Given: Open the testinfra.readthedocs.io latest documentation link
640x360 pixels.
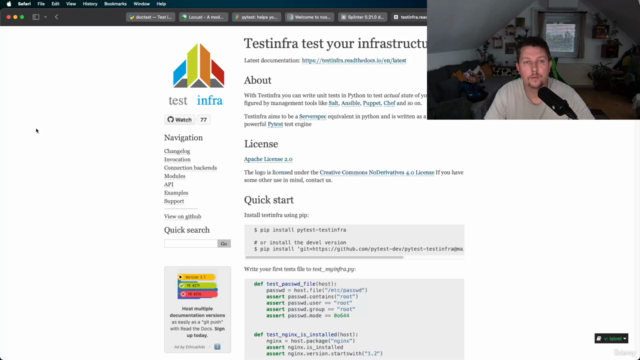Looking at the screenshot, I should tap(354, 60).
